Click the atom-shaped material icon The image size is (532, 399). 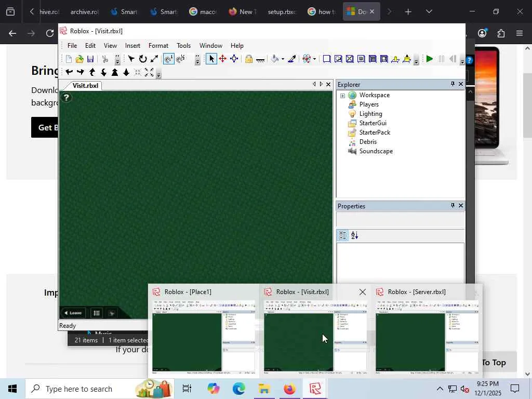tap(307, 59)
